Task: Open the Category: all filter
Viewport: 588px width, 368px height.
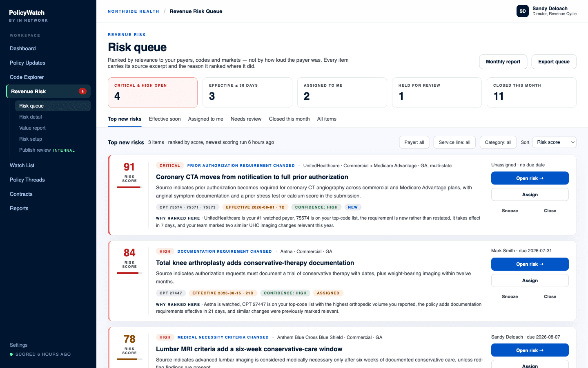Action: pyautogui.click(x=498, y=142)
